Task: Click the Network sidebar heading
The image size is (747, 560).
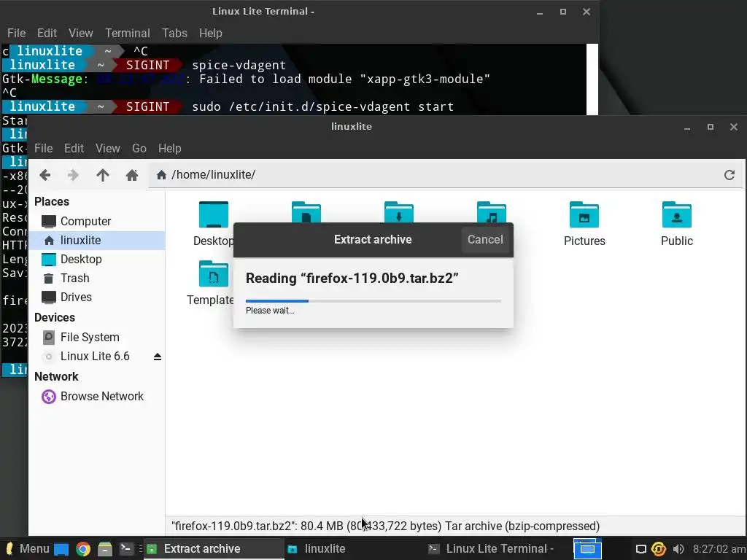Action: [x=56, y=377]
